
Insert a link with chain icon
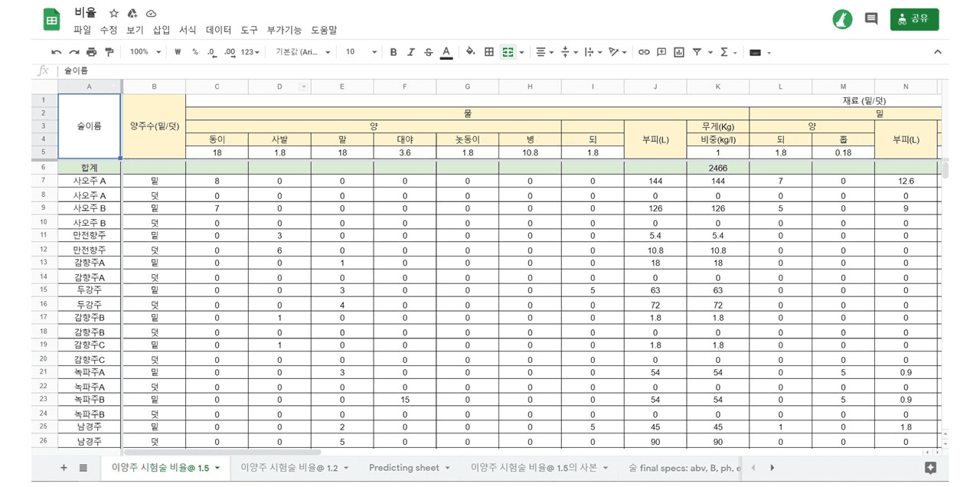coord(644,52)
